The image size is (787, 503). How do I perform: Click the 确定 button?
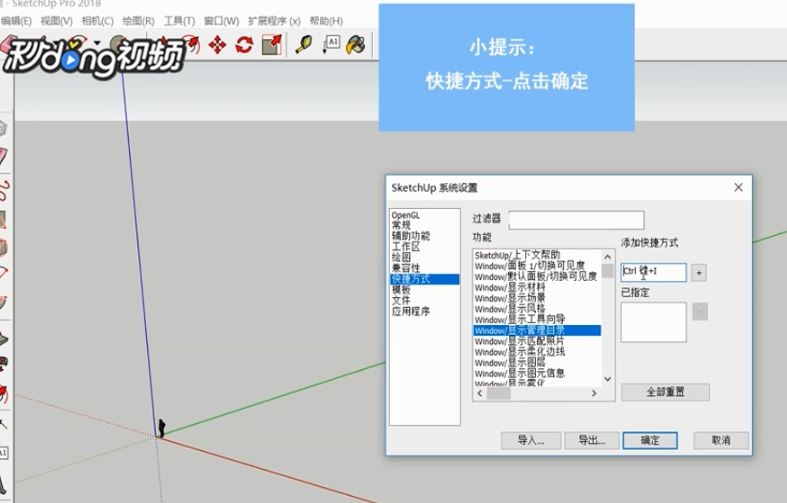click(650, 440)
